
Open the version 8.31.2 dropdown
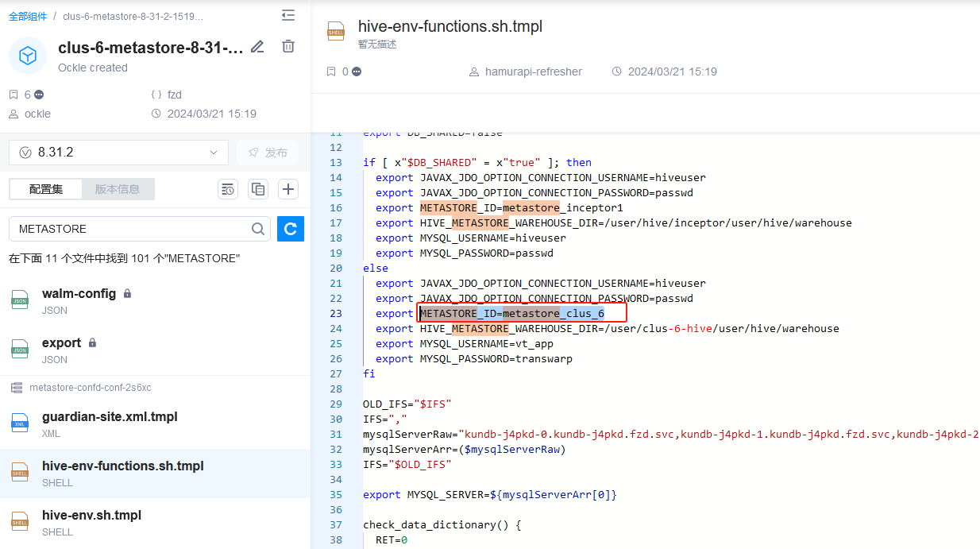pos(118,153)
